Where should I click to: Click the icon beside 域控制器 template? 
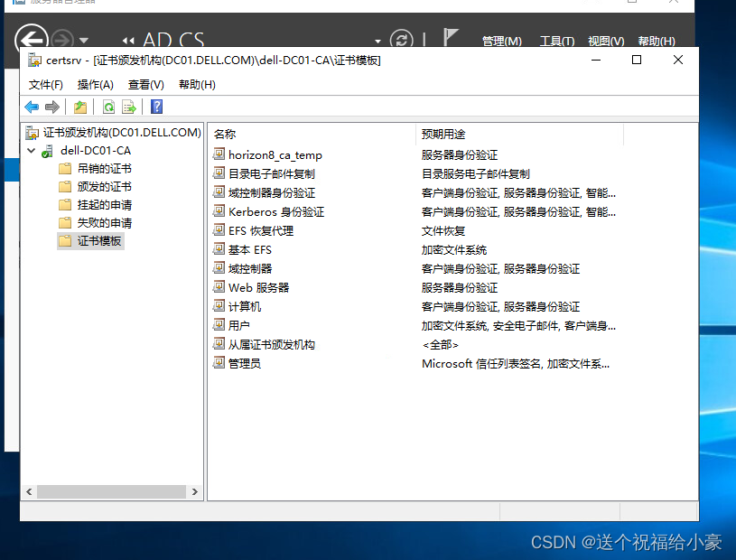pos(219,268)
